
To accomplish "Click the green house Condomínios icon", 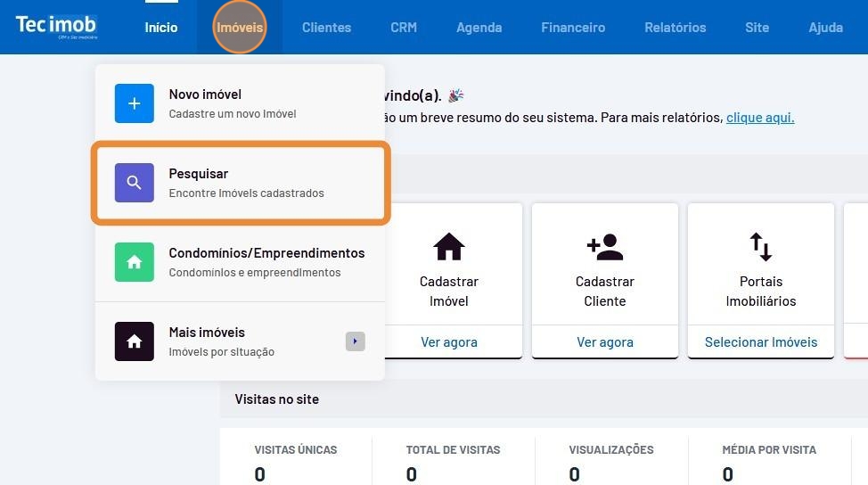I will click(x=135, y=262).
